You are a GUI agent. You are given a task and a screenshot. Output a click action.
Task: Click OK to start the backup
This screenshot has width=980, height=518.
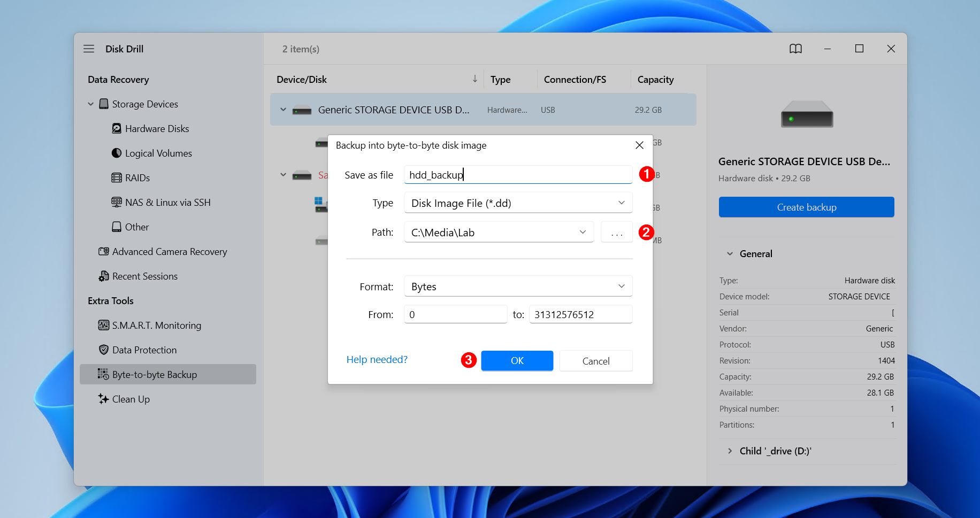(x=517, y=361)
